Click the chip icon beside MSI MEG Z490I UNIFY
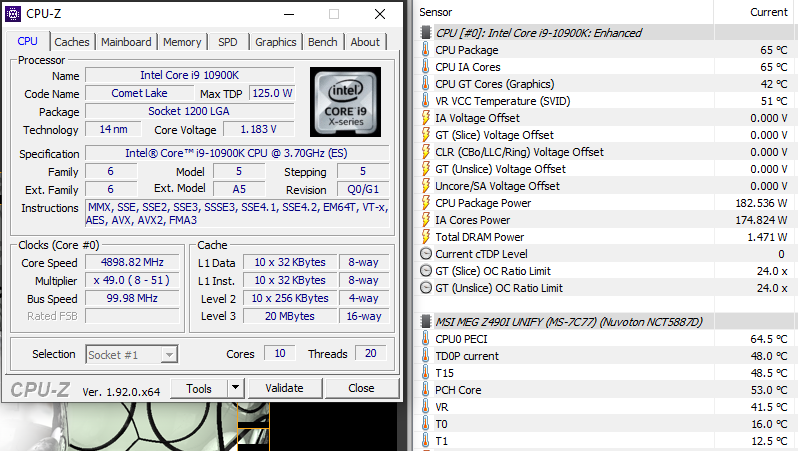This screenshot has height=451, width=798. 425,322
